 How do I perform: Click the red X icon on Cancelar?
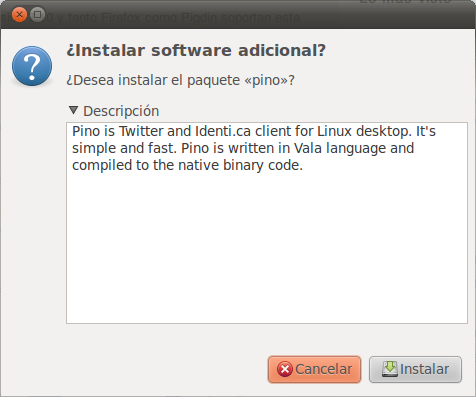(285, 369)
